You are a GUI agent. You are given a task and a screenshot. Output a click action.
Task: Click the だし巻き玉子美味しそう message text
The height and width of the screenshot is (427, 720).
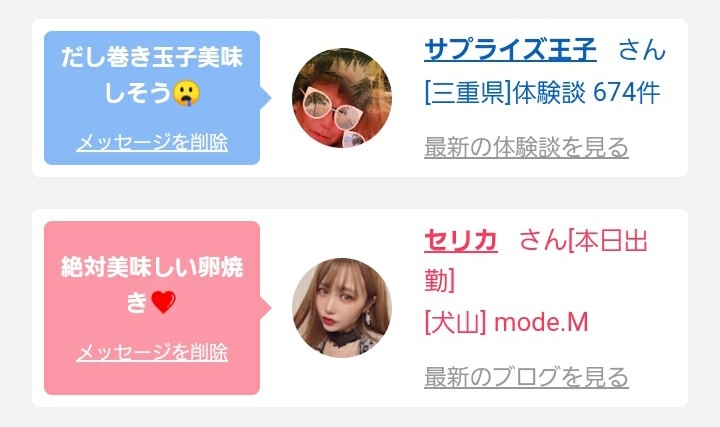152,76
